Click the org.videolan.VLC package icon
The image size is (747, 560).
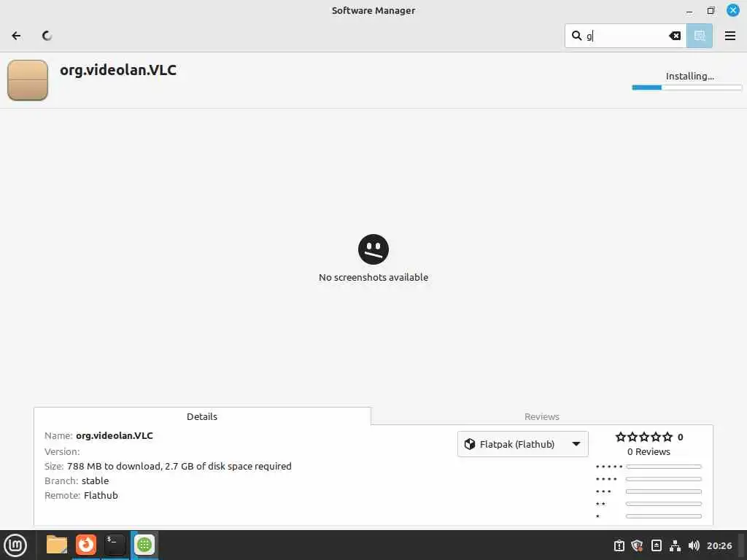[x=28, y=80]
